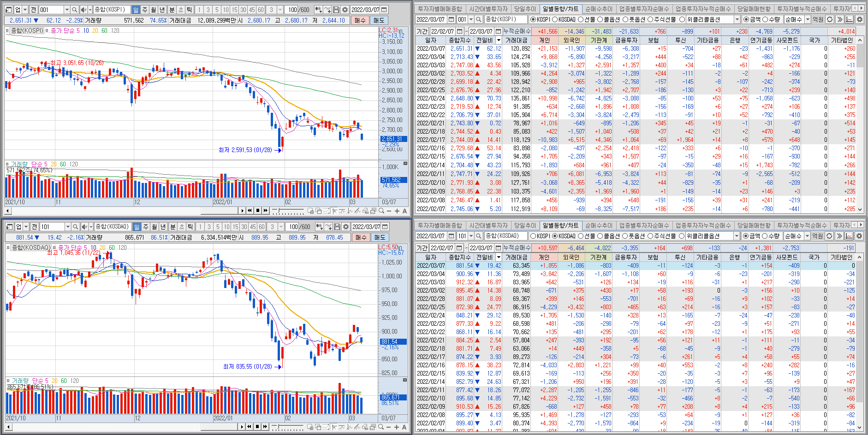Viewport: 868px width, 435px height.
Task: Switch to 시간대별투자자 tab in the upper panel
Action: [488, 9]
